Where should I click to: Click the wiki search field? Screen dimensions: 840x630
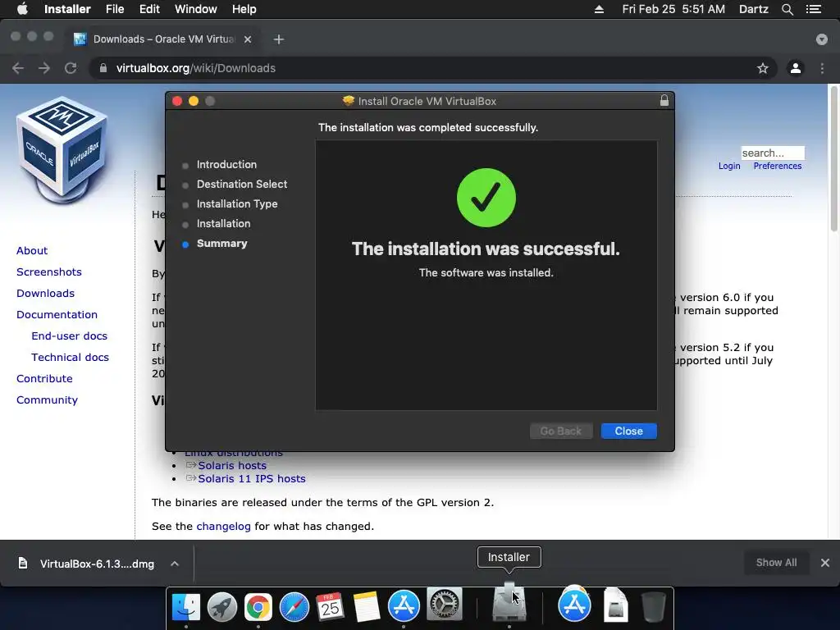tap(773, 153)
